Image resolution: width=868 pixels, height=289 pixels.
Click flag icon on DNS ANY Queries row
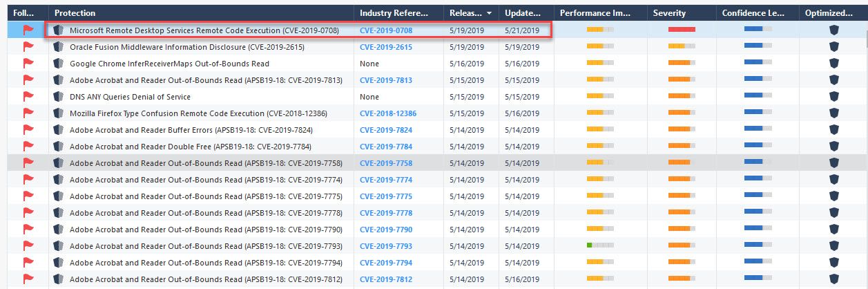28,96
